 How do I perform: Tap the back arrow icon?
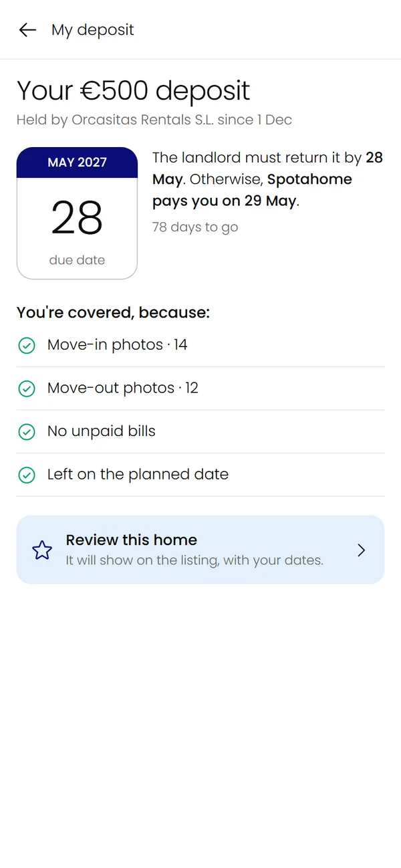(27, 29)
